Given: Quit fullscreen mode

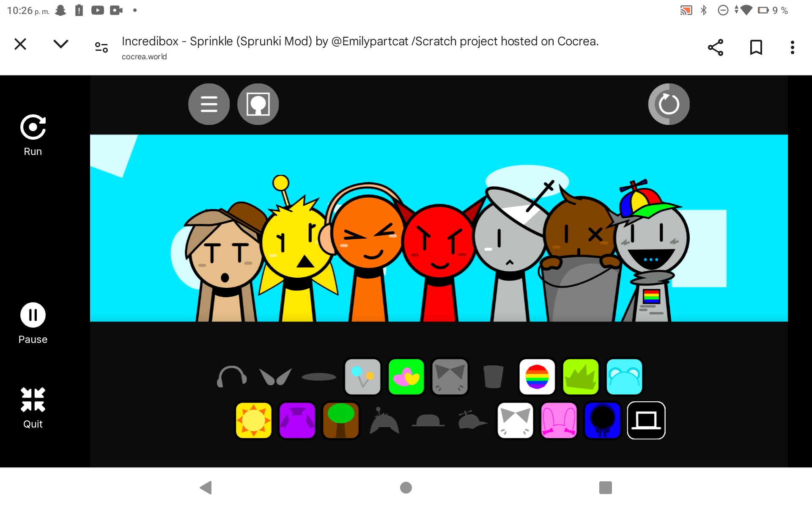Looking at the screenshot, I should click(33, 400).
